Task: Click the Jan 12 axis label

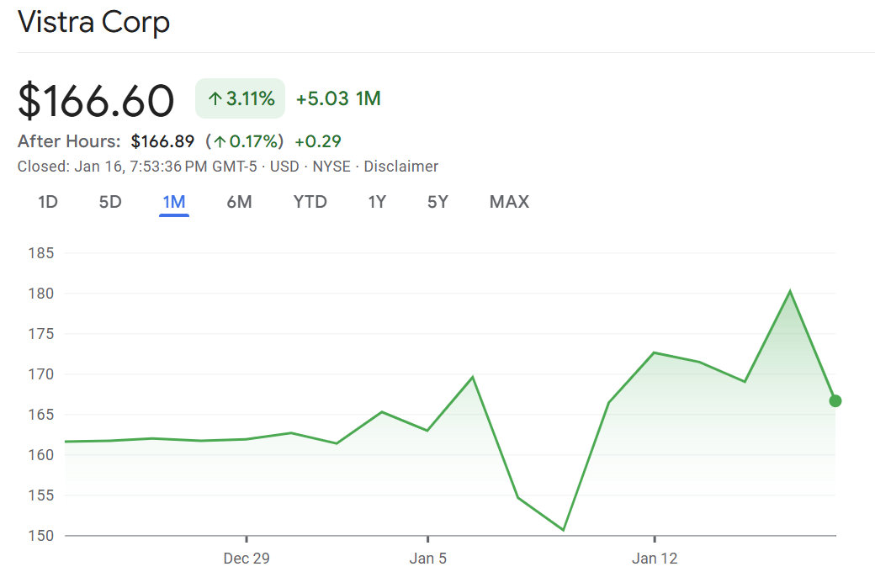Action: pyautogui.click(x=654, y=558)
